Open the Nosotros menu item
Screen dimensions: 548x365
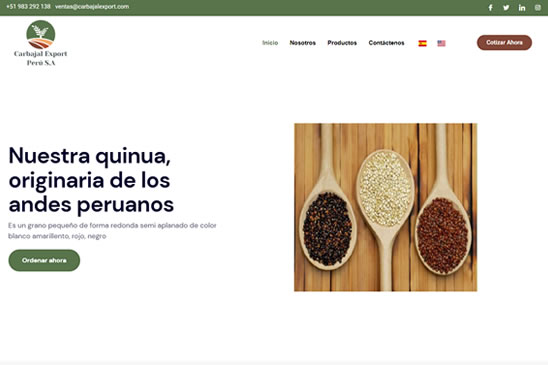point(303,43)
